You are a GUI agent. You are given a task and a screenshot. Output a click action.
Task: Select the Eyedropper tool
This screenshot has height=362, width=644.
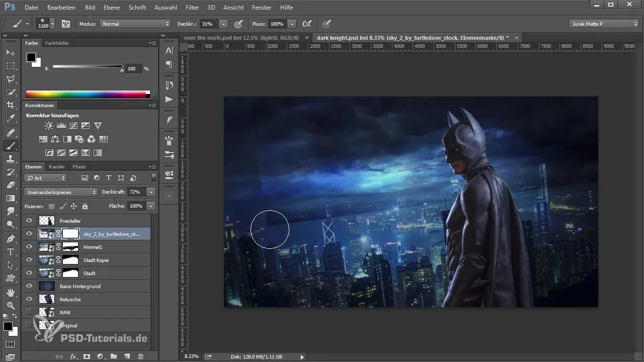[10, 119]
